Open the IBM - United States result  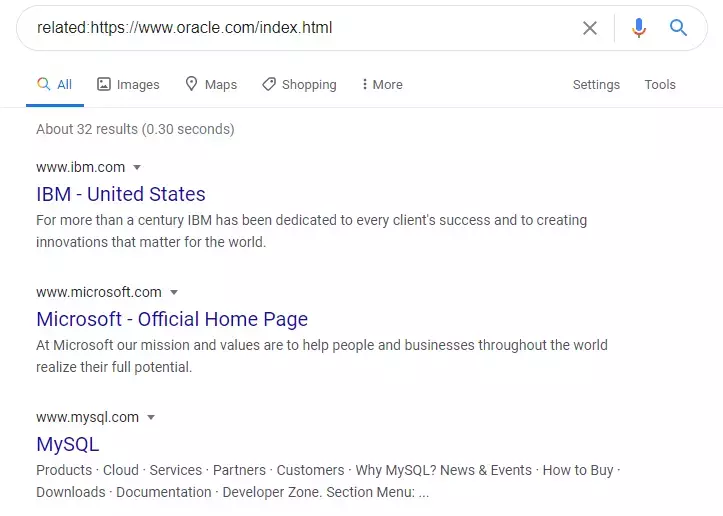pyautogui.click(x=121, y=194)
